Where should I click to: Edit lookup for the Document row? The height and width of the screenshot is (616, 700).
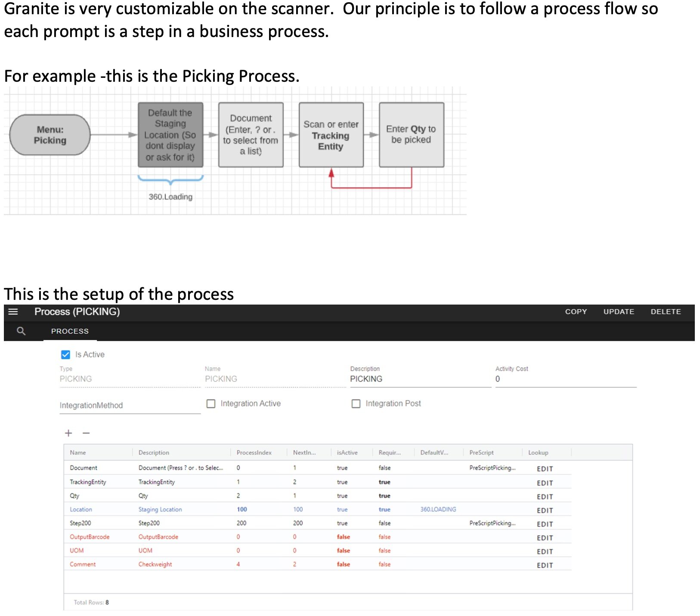(x=545, y=469)
